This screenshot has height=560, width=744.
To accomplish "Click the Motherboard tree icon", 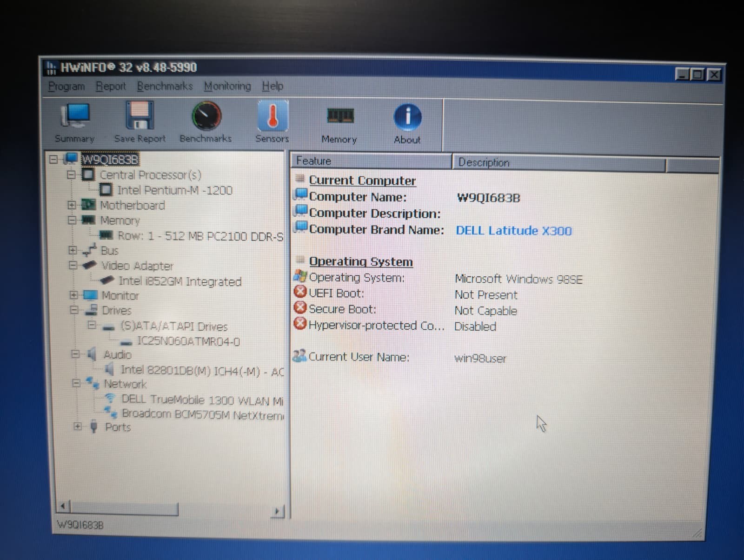I will click(x=88, y=205).
